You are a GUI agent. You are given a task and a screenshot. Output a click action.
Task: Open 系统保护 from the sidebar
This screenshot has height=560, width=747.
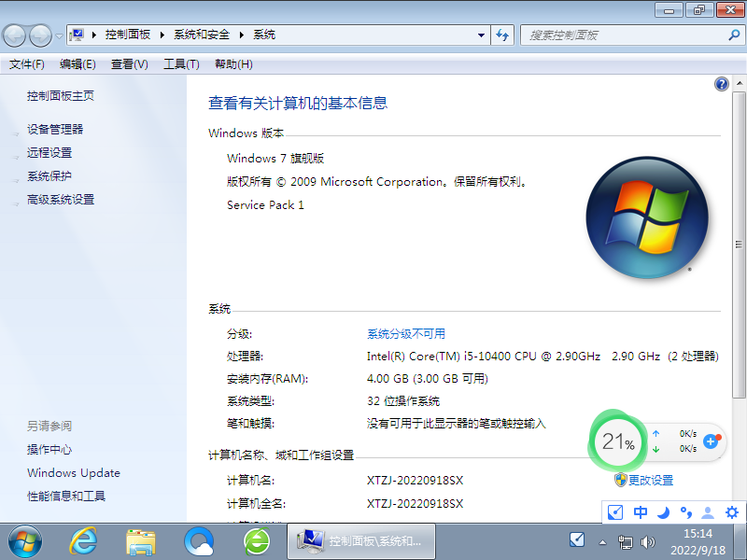[49, 176]
